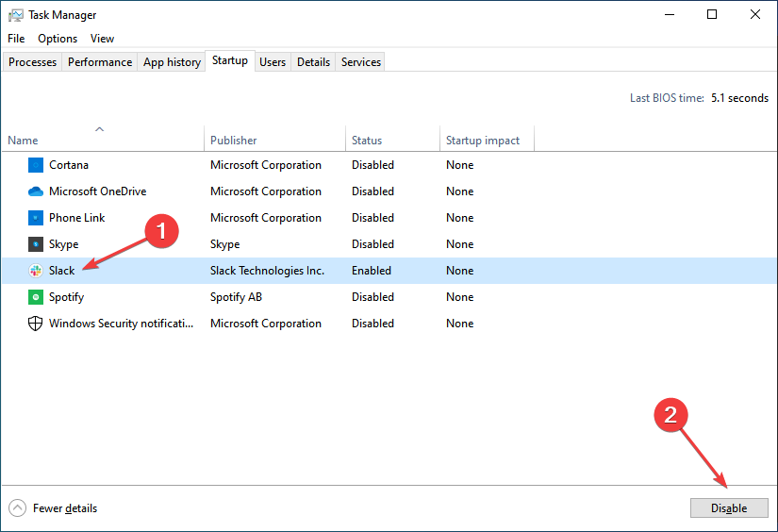Click the Slack app icon
Screen dimensions: 778x532
coord(36,271)
